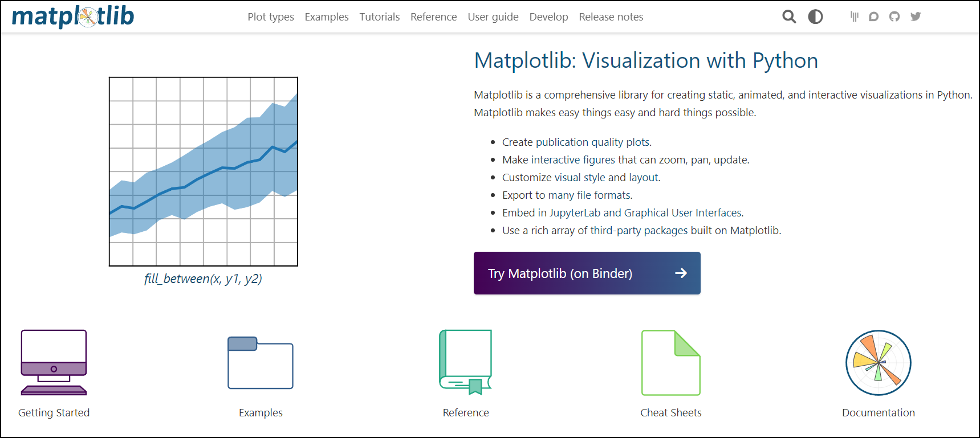Image resolution: width=980 pixels, height=438 pixels.
Task: Open Plot types in navbar
Action: 271,17
